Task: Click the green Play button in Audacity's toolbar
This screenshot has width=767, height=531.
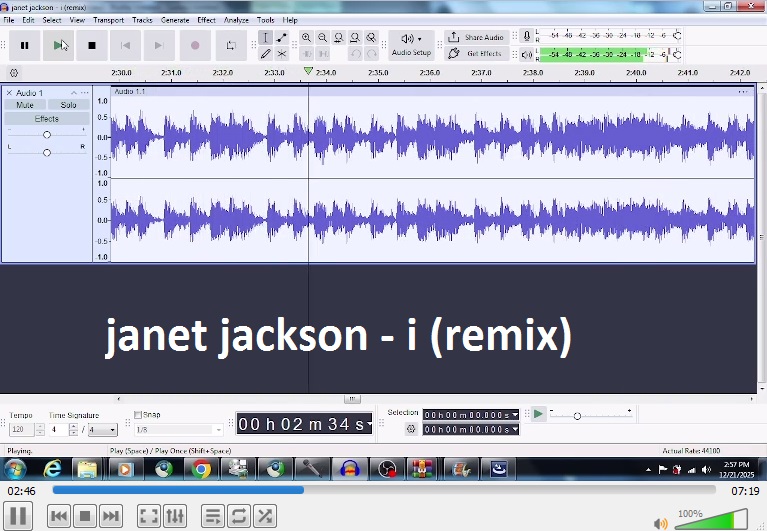Action: tap(58, 45)
